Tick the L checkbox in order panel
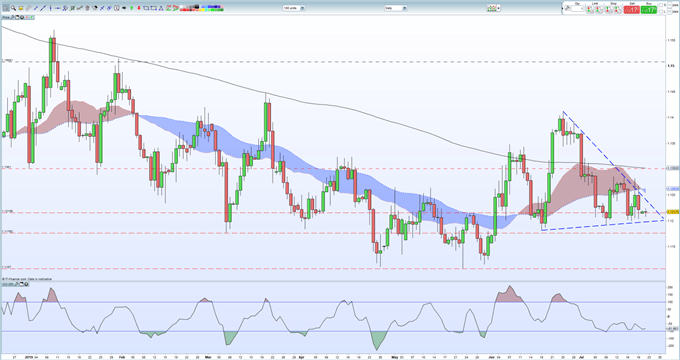 coord(661,12)
